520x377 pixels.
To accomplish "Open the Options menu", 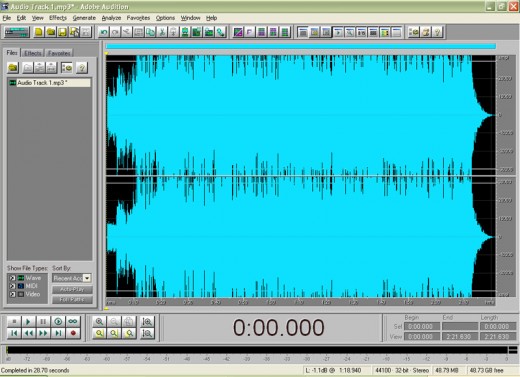I will tap(165, 18).
